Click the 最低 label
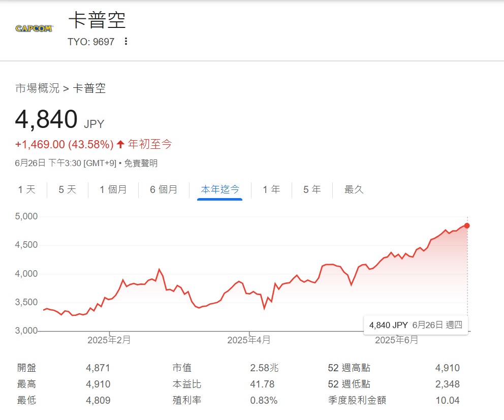This screenshot has width=504, height=420. 27,400
